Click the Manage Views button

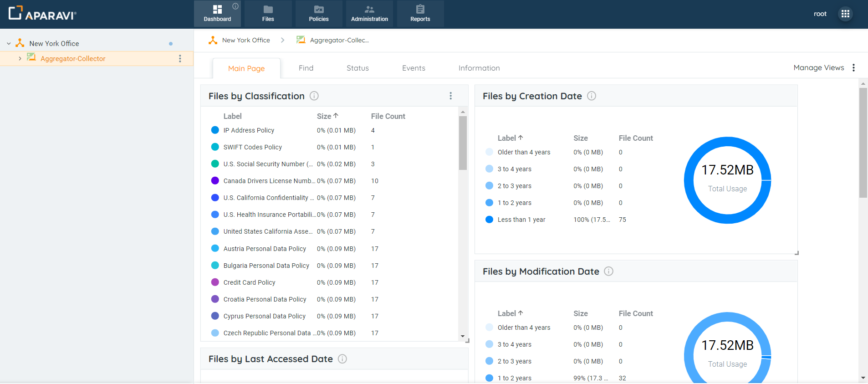pos(818,68)
